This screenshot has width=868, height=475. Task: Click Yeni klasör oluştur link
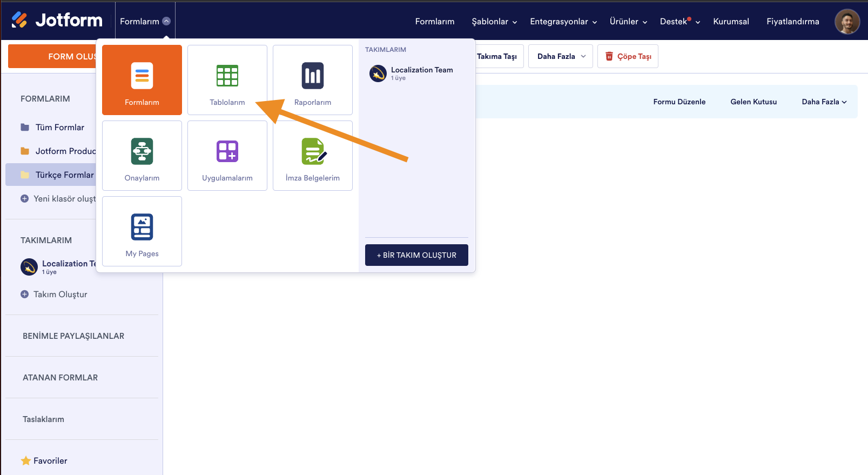(x=65, y=198)
